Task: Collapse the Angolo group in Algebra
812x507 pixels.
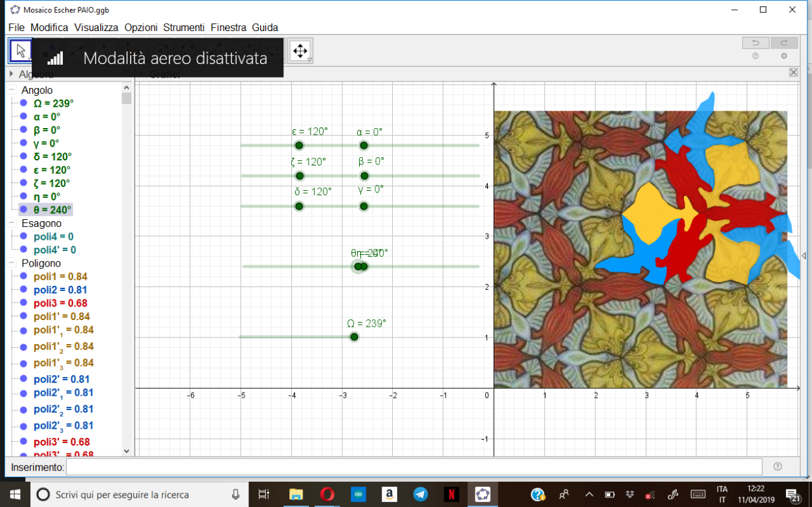Action: point(10,90)
